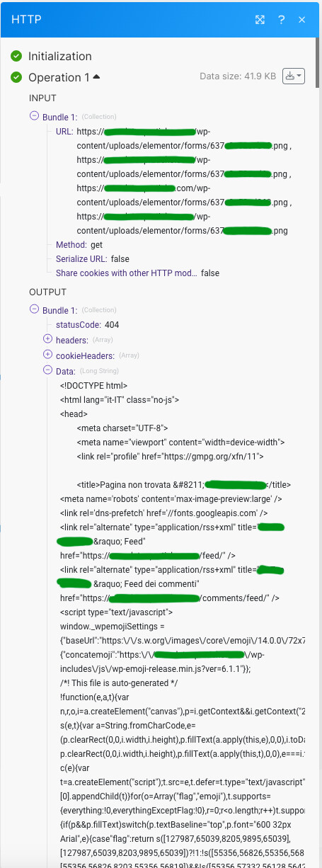Screen dimensions: 322x868
Task: Open the help question mark icon
Action: 282,19
